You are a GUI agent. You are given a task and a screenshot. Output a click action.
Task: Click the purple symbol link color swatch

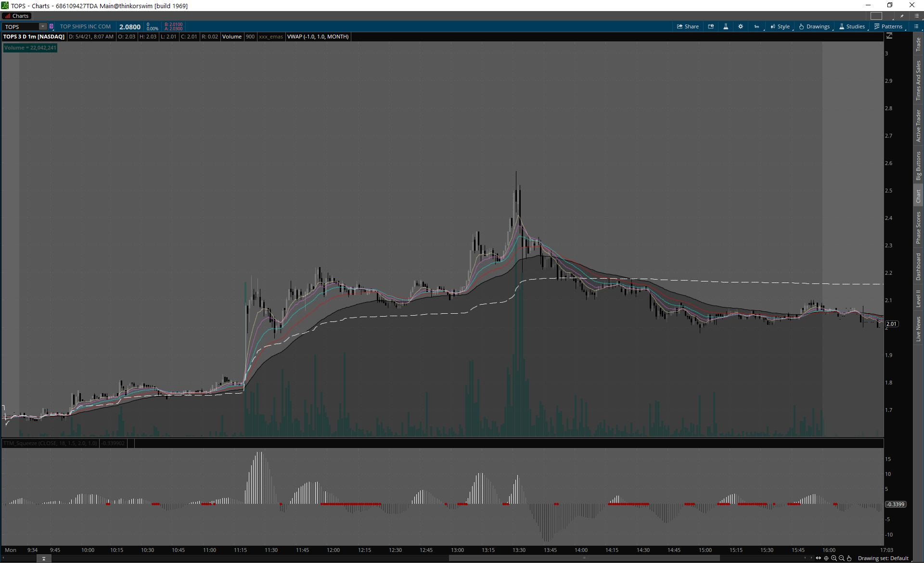pyautogui.click(x=51, y=26)
